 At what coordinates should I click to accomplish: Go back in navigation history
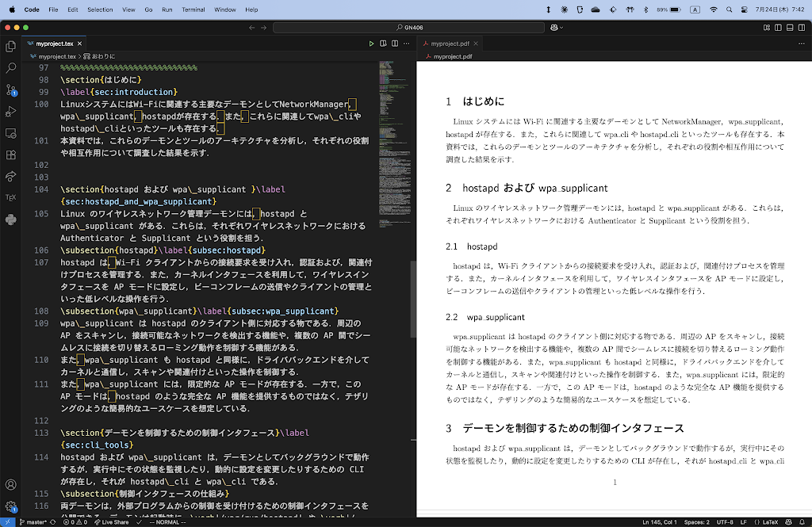[x=251, y=28]
